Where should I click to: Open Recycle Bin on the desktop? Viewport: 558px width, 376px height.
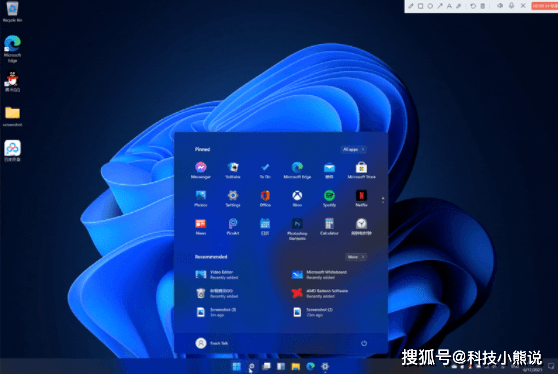click(x=12, y=11)
